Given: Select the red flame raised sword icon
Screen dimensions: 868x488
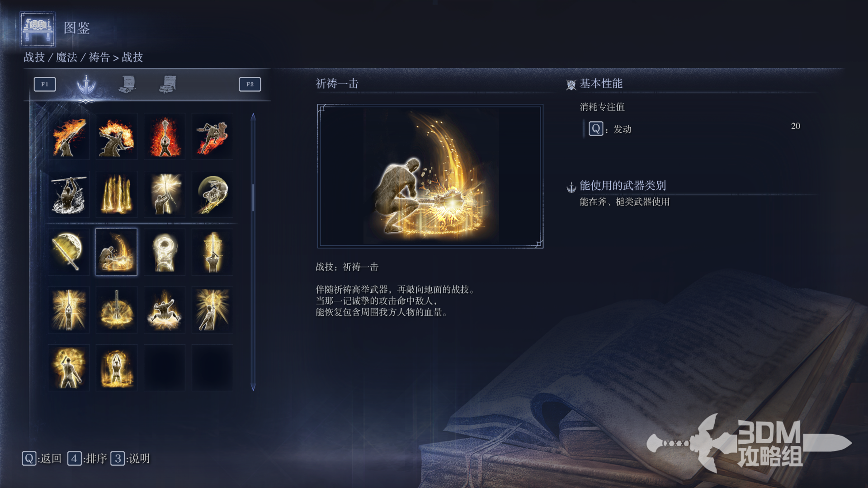Looking at the screenshot, I should click(x=165, y=136).
